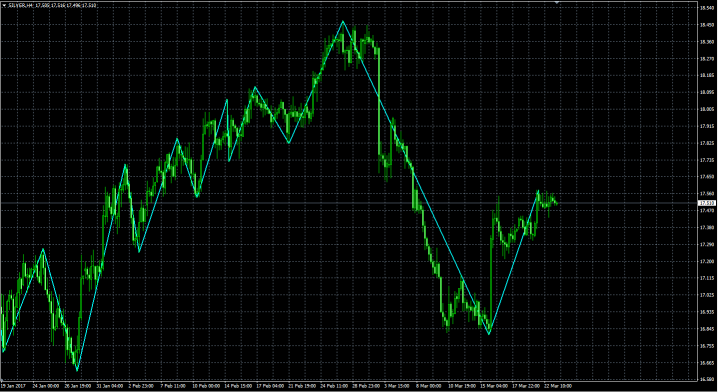The height and width of the screenshot is (392, 718).
Task: Click the 18.450 level on price scale
Action: coord(707,25)
